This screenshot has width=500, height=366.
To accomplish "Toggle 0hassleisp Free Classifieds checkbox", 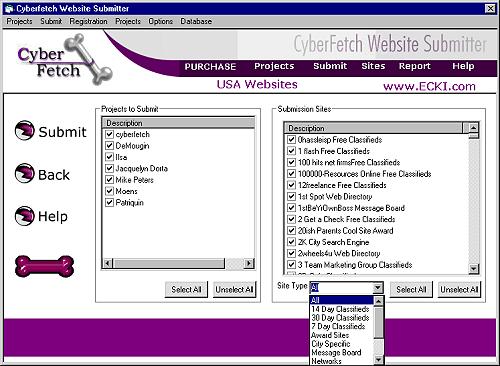I will [291, 139].
